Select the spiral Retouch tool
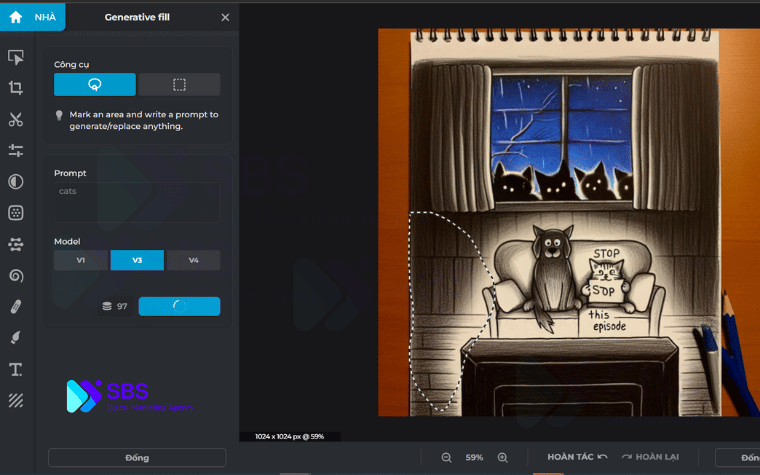The image size is (760, 475). click(16, 276)
